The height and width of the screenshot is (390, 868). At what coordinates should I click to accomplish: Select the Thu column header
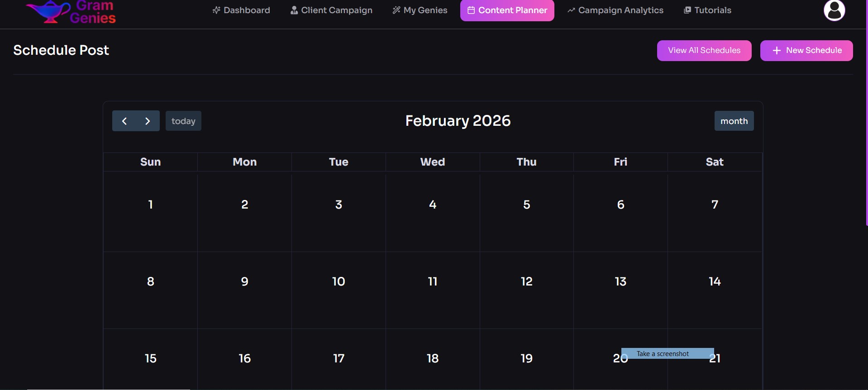(527, 162)
